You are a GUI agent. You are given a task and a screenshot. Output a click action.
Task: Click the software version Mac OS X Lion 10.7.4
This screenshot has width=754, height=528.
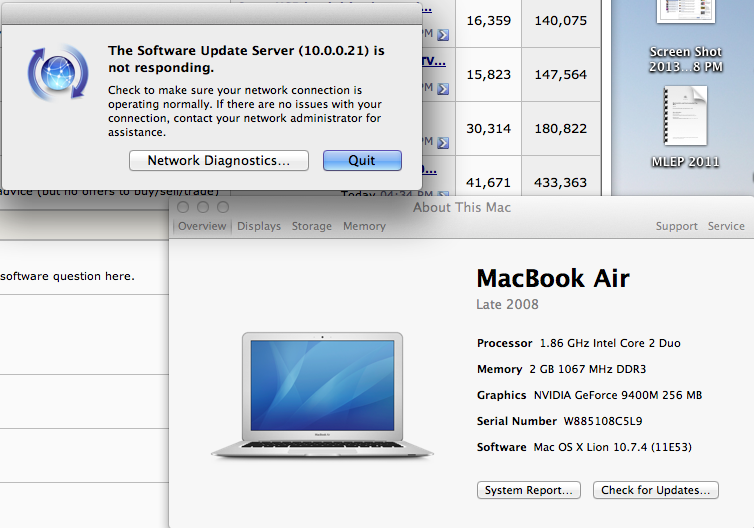click(x=612, y=447)
